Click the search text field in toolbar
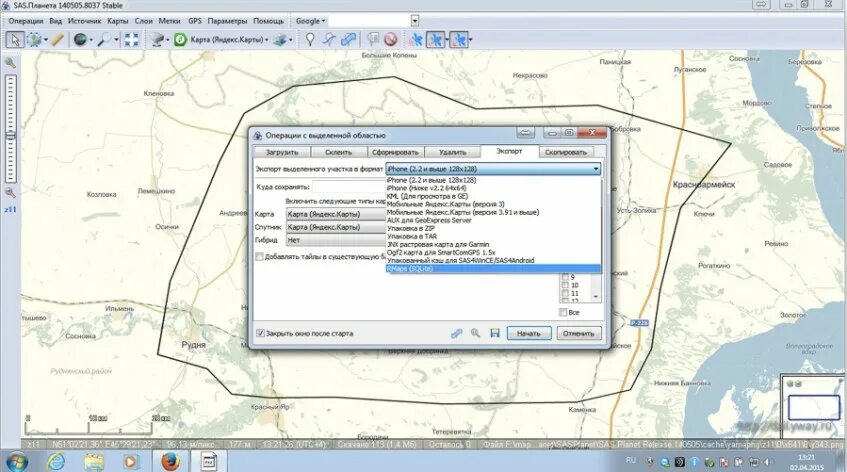 (x=369, y=21)
